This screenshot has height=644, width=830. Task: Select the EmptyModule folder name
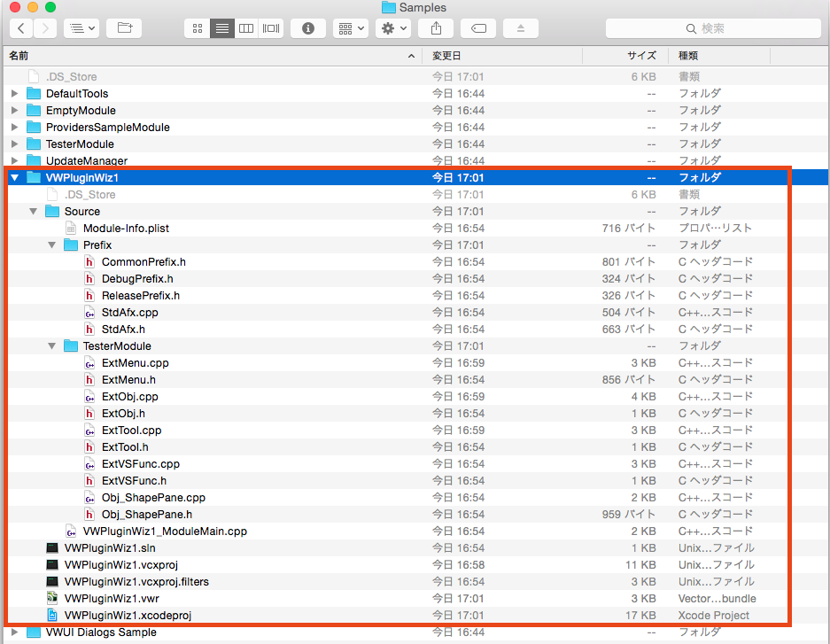pos(81,111)
